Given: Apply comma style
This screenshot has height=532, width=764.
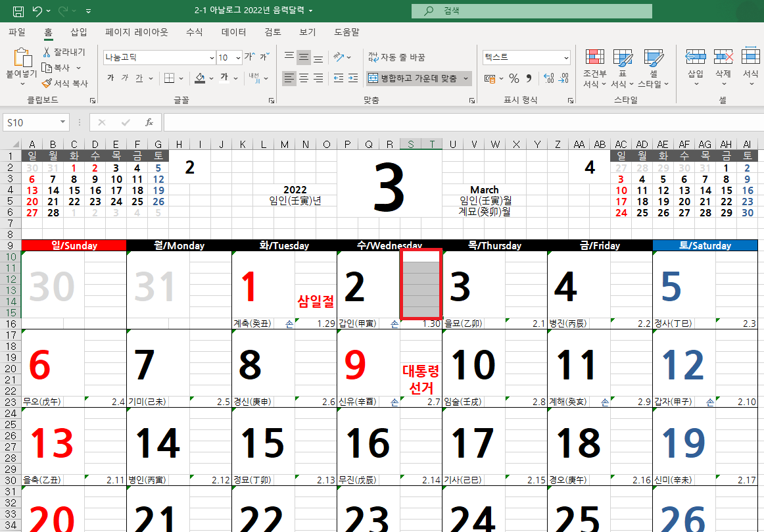Looking at the screenshot, I should pos(529,78).
